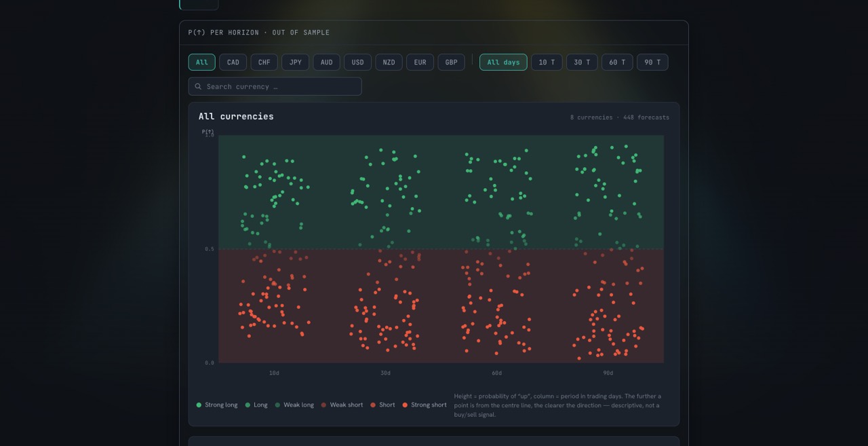868x446 pixels.
Task: Click the 30d x-axis label
Action: 385,373
